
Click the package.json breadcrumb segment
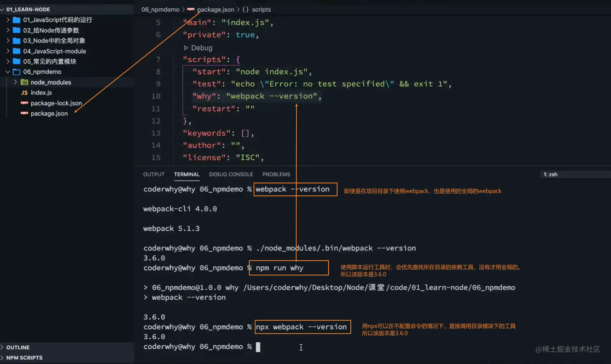[x=215, y=9]
